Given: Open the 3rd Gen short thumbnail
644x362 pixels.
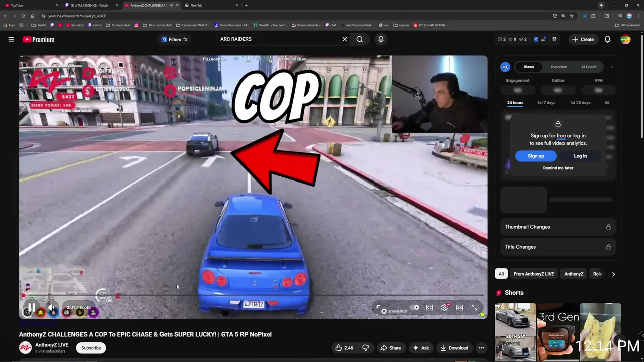Looking at the screenshot, I should point(558,332).
